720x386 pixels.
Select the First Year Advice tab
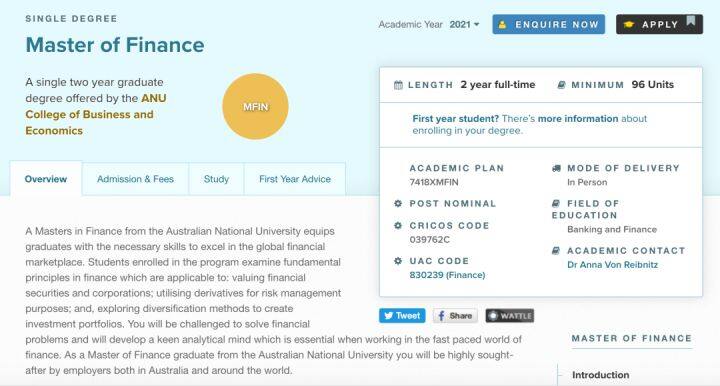click(295, 179)
